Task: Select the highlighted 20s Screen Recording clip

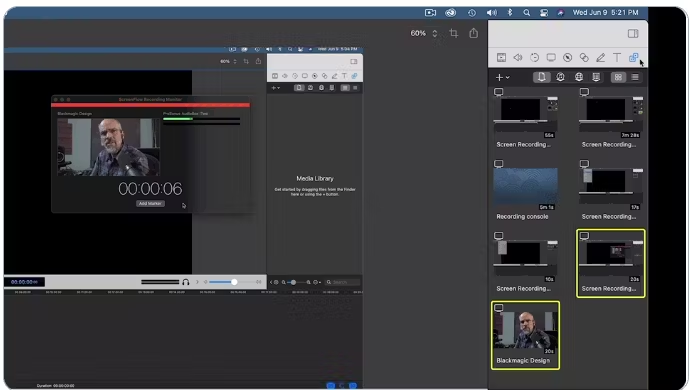Action: [610, 263]
